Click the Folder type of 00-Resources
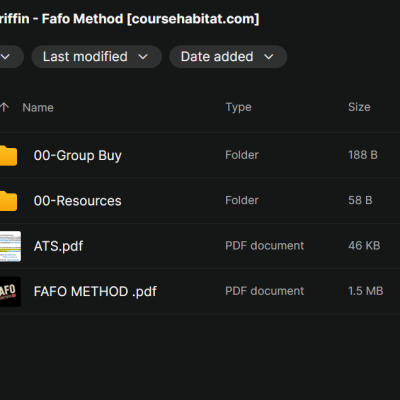 coord(242,200)
